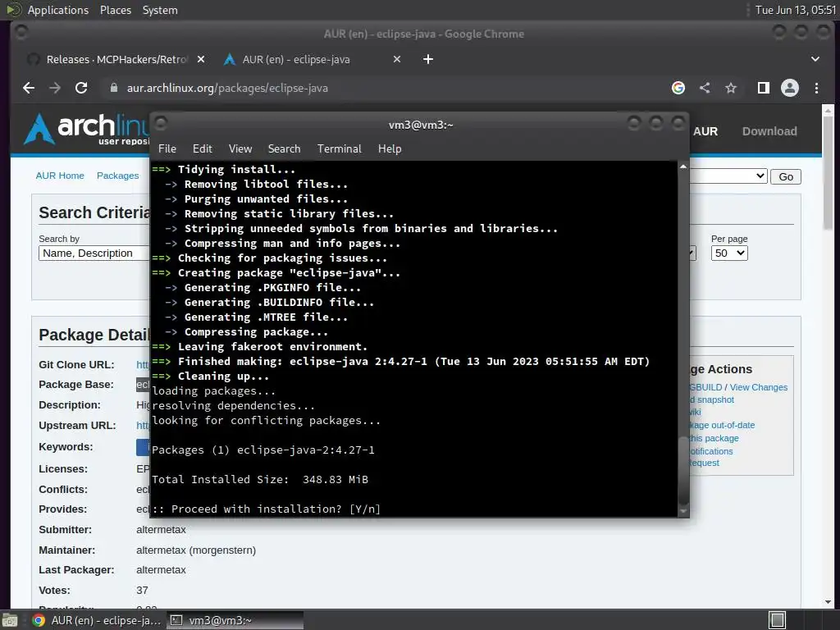The height and width of the screenshot is (630, 840).
Task: Open terminal Search menu
Action: click(x=284, y=148)
